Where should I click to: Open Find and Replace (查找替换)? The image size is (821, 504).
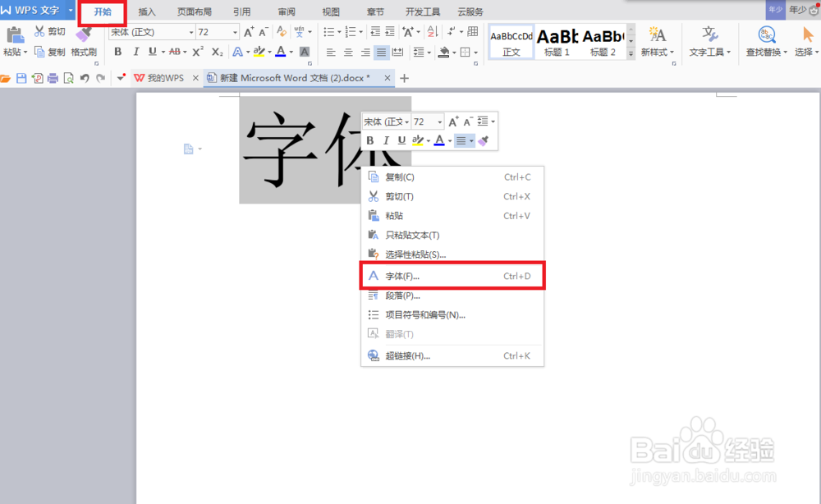[x=767, y=42]
